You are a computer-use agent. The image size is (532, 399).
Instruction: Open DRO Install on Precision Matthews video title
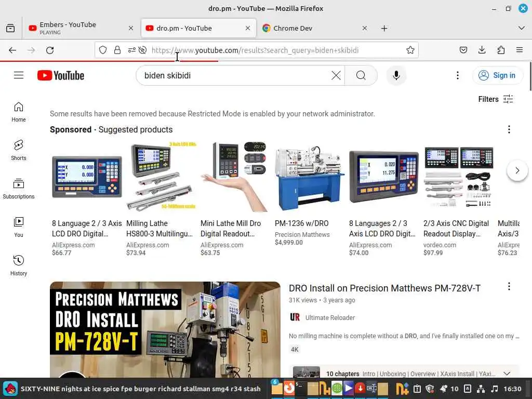tap(385, 288)
